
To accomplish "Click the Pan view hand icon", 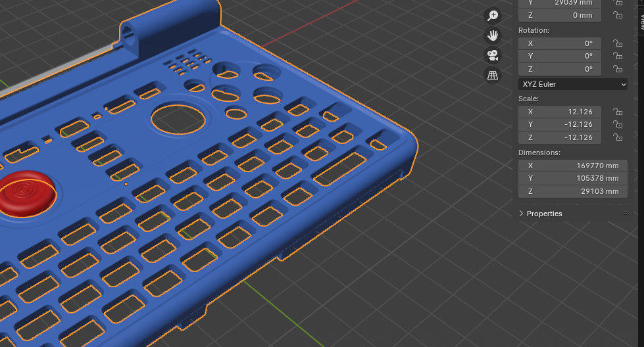I will tap(493, 35).
